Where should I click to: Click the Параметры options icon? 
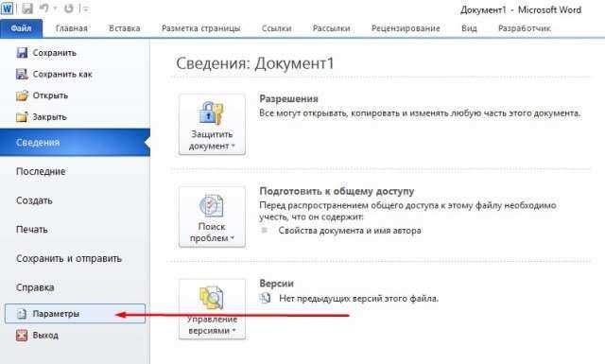coord(22,314)
